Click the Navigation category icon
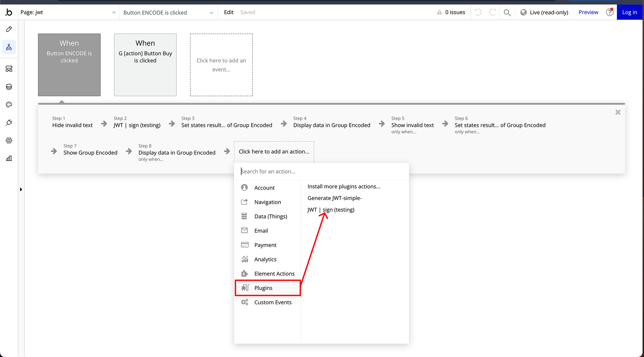Screen dimensions: 644x357 point(245,202)
